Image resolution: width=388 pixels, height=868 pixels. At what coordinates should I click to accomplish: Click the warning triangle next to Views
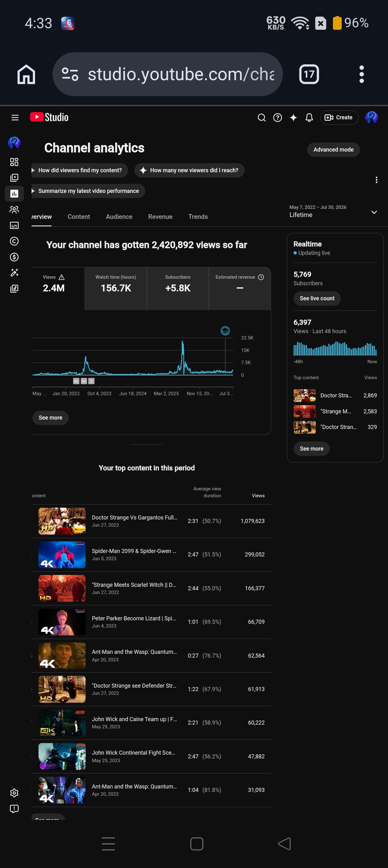click(x=62, y=277)
